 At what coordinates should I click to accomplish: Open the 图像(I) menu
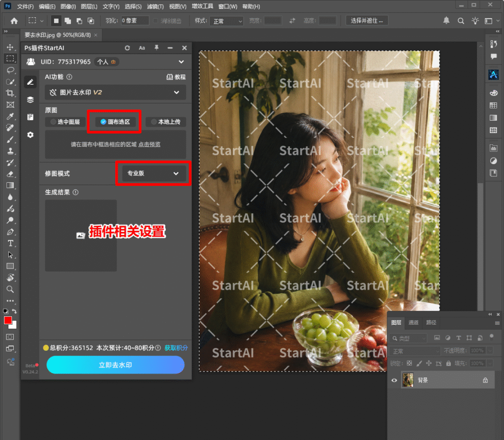point(68,6)
